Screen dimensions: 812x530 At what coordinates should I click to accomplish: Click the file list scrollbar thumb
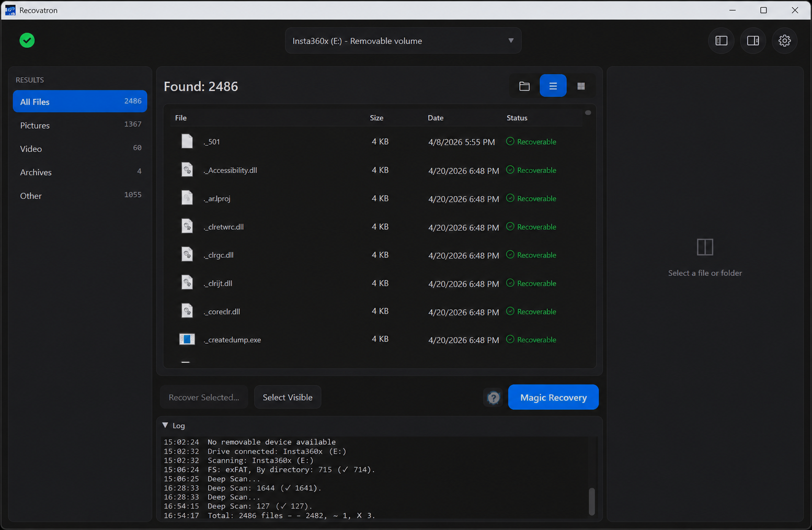pos(588,112)
